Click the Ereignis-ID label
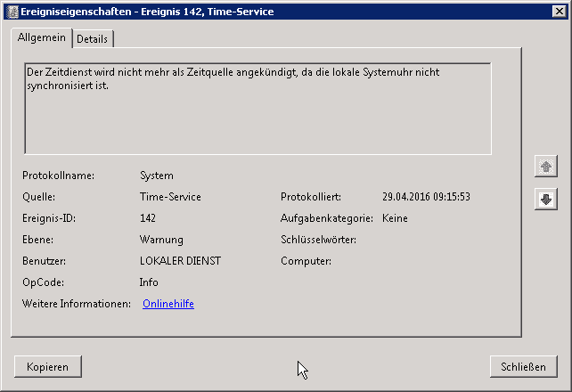 click(x=49, y=218)
